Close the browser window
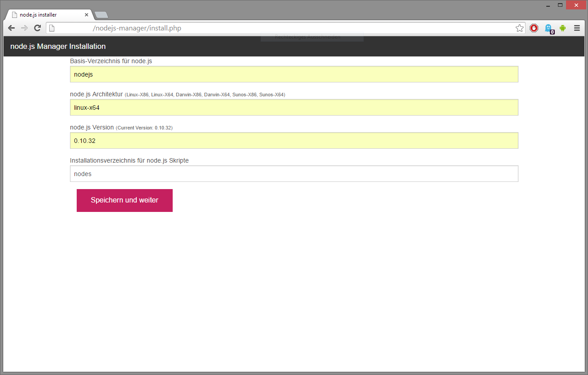This screenshot has width=588, height=375. 576,5
